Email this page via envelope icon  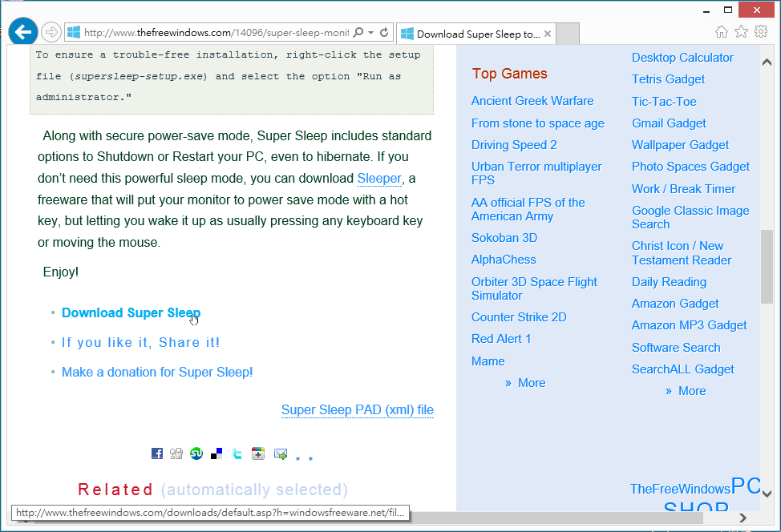tap(281, 453)
